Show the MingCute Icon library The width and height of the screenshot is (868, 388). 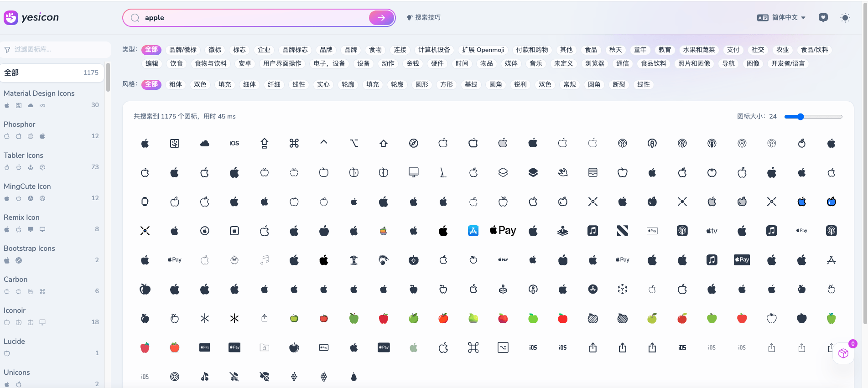pos(51,191)
